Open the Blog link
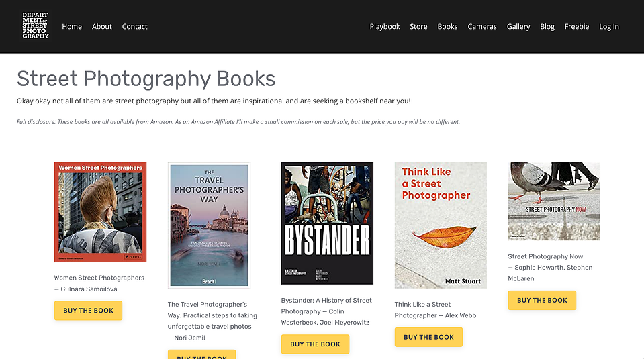The width and height of the screenshot is (644, 359). point(547,27)
